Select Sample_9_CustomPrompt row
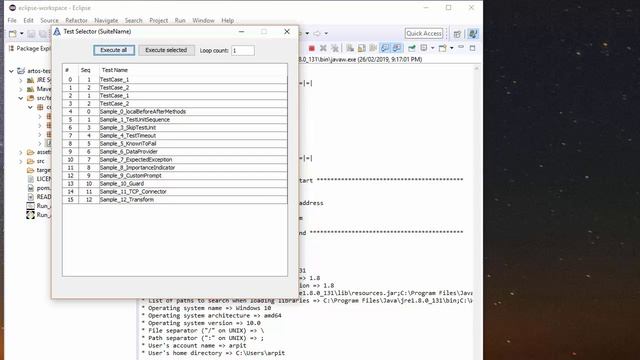Viewport: 640px width, 360px height. pyautogui.click(x=175, y=176)
